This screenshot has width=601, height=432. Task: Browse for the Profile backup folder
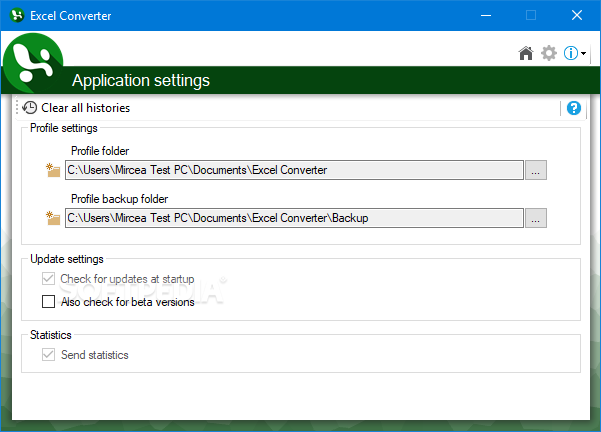[535, 218]
